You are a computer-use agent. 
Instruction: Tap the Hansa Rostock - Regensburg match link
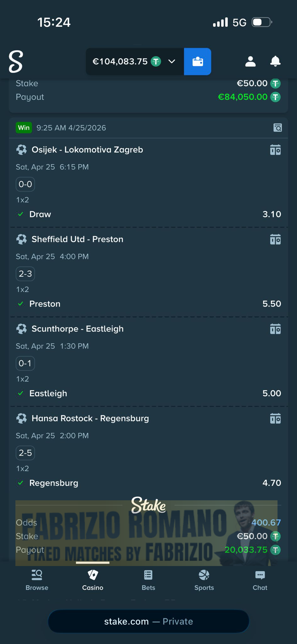(90, 419)
